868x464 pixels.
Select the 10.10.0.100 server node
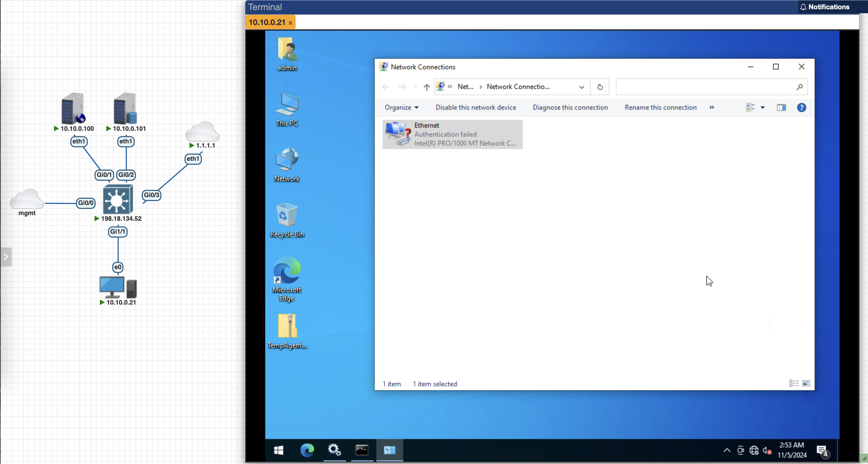(73, 109)
